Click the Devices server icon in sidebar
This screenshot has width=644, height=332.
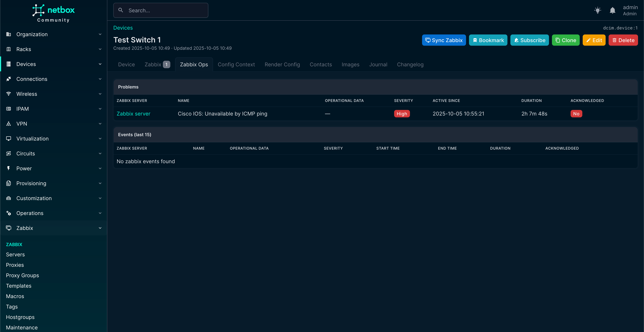coord(9,64)
